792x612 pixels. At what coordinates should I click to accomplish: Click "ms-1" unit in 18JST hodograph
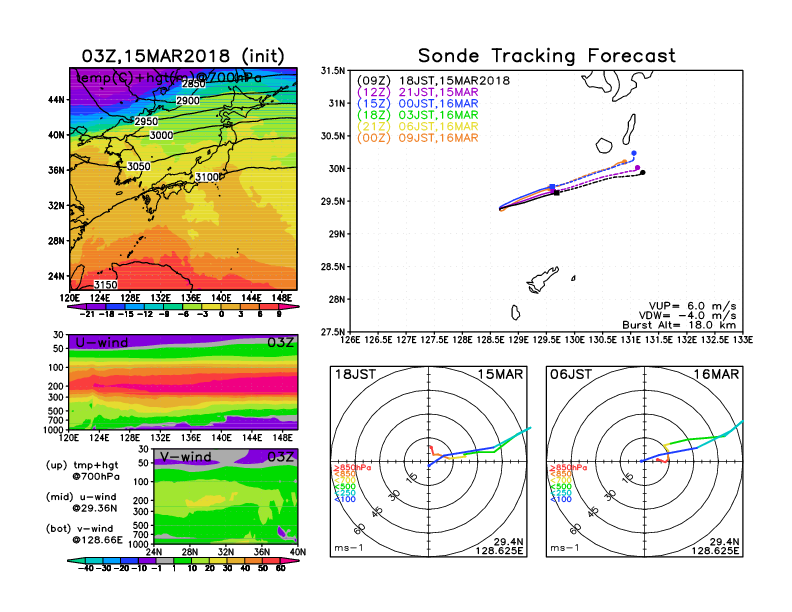[349, 548]
